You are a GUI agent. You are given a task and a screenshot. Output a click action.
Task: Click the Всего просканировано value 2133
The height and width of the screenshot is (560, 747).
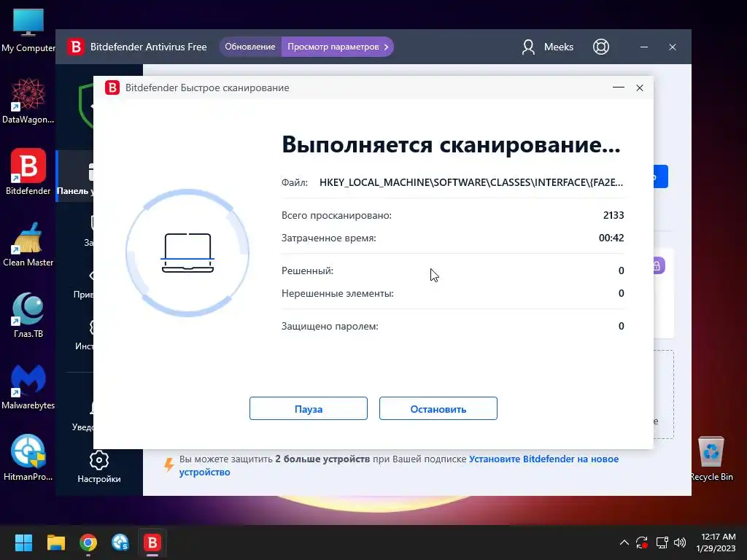click(613, 215)
